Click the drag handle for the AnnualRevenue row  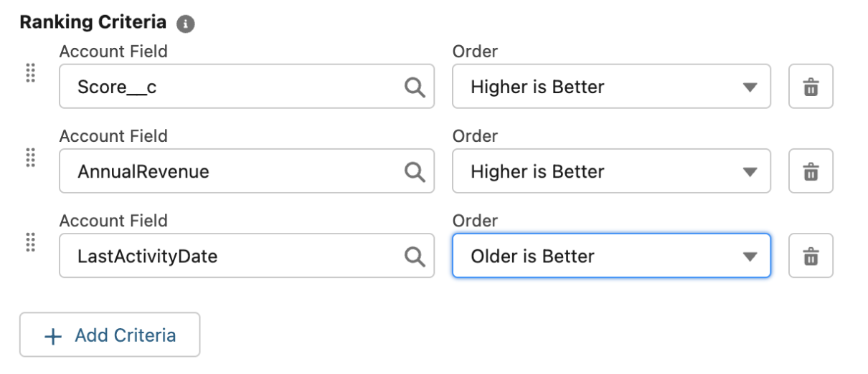(30, 158)
